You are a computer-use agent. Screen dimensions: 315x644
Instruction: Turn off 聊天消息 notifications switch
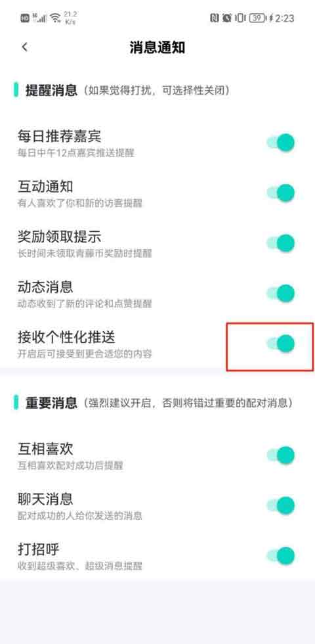281,505
